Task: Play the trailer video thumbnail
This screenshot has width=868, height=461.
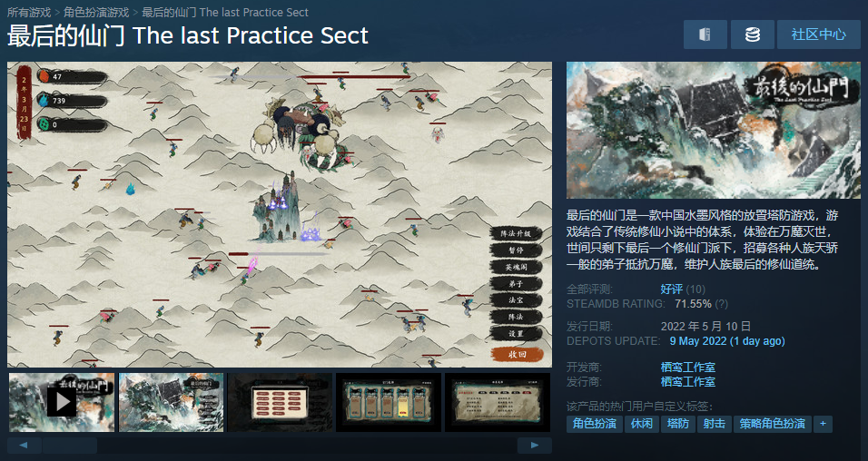Action: pos(62,402)
